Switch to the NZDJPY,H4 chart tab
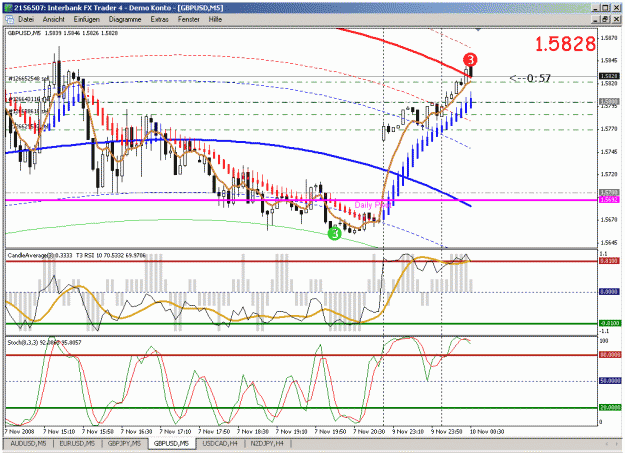 point(267,443)
